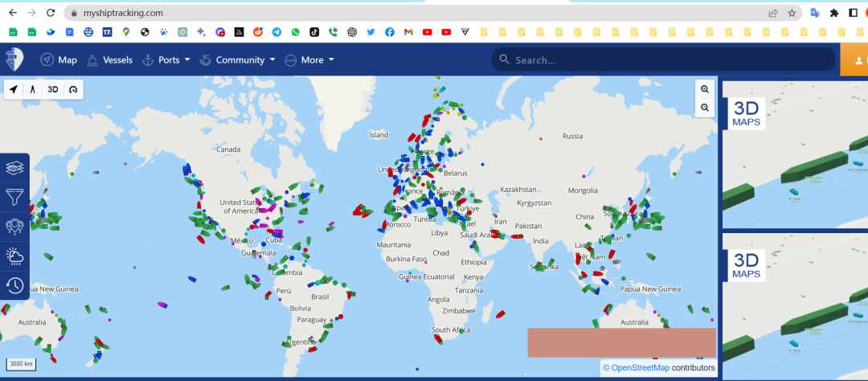Click the locate-me arrow map tool
The height and width of the screenshot is (381, 868).
(x=14, y=89)
